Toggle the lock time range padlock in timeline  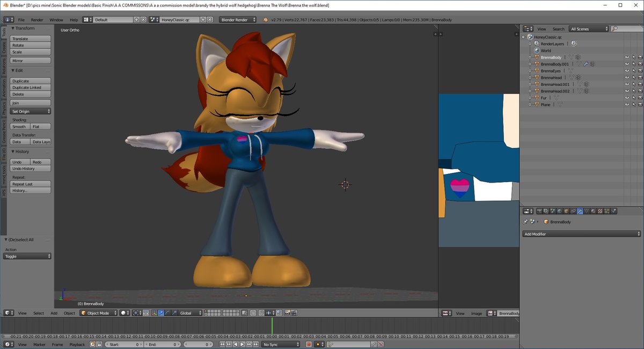99,344
